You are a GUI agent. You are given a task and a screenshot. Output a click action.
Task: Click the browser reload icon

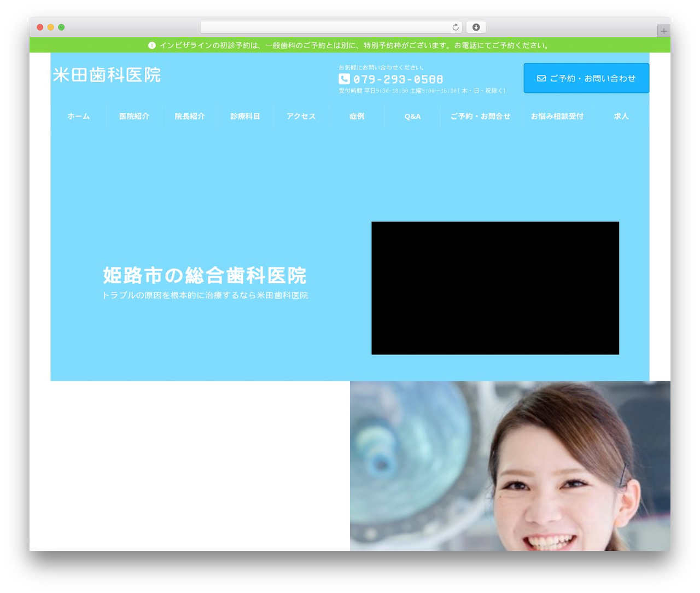pos(455,27)
